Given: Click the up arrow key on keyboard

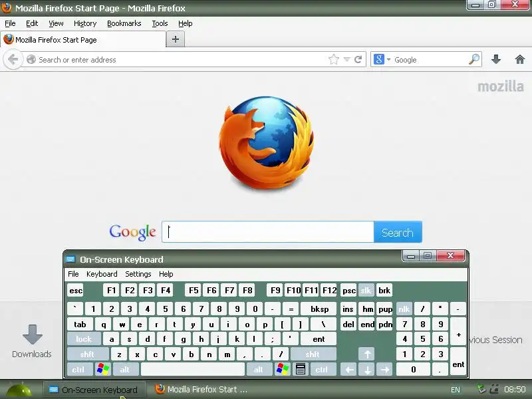Looking at the screenshot, I should coord(367,354).
